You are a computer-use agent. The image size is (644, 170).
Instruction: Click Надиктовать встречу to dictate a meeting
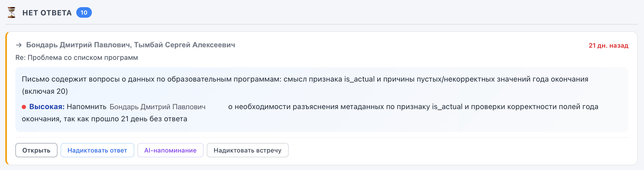(x=248, y=150)
